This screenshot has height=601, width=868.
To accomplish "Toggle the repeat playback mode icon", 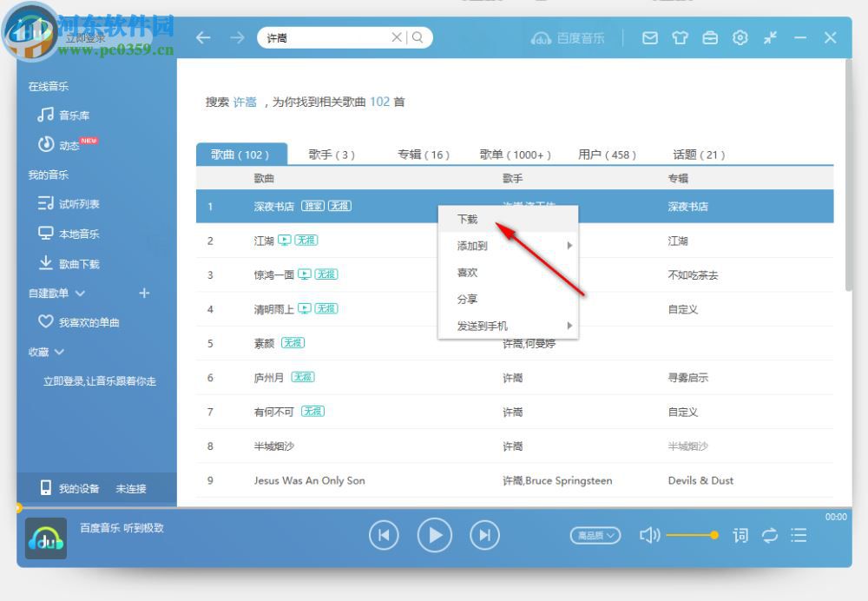I will point(770,536).
